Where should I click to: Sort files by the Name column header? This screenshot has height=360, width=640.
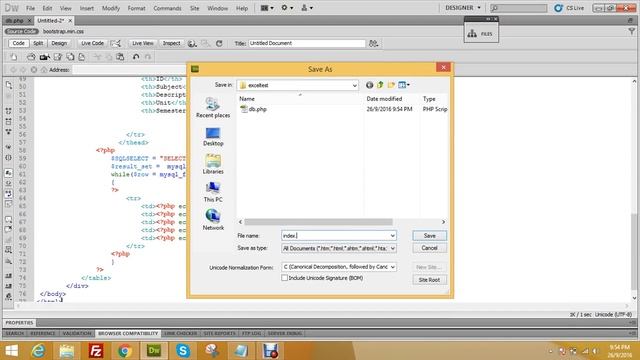pos(247,99)
